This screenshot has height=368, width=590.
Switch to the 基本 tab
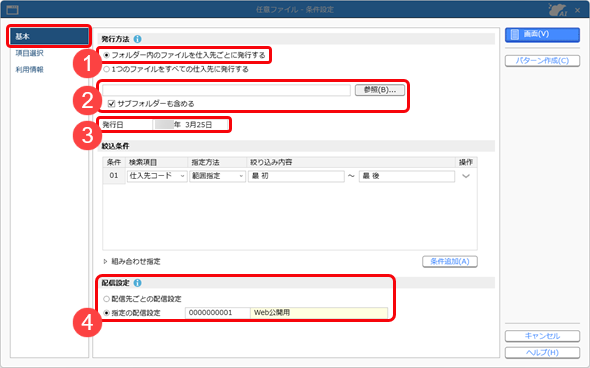tap(49, 36)
